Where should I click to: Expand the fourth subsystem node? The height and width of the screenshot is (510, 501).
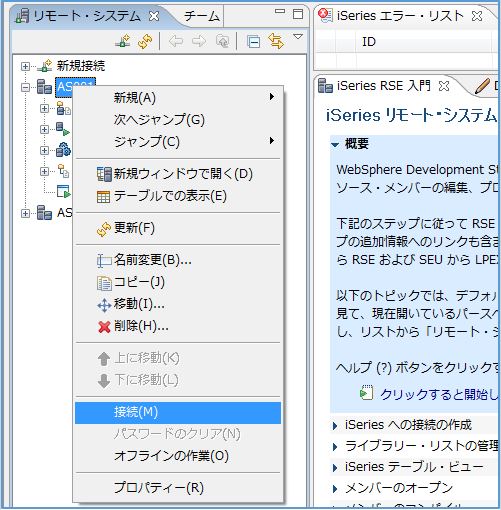44,171
